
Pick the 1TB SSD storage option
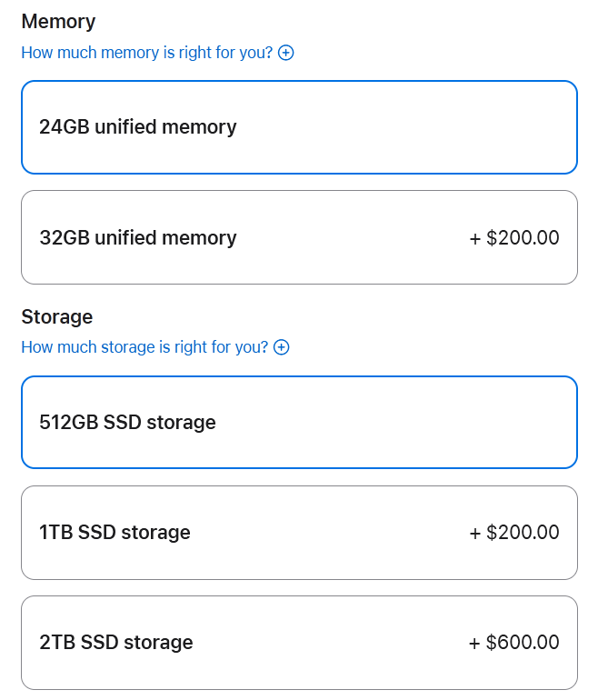pos(299,533)
